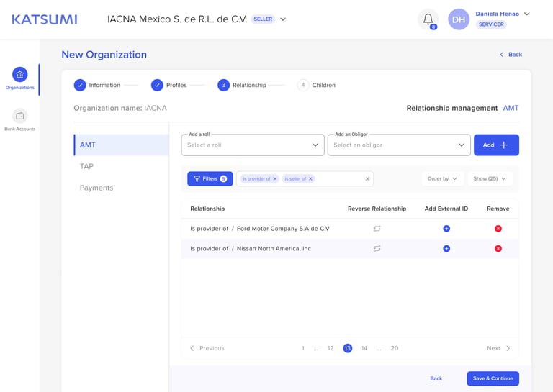Open the Select a roll dropdown
This screenshot has width=553, height=392.
[253, 145]
